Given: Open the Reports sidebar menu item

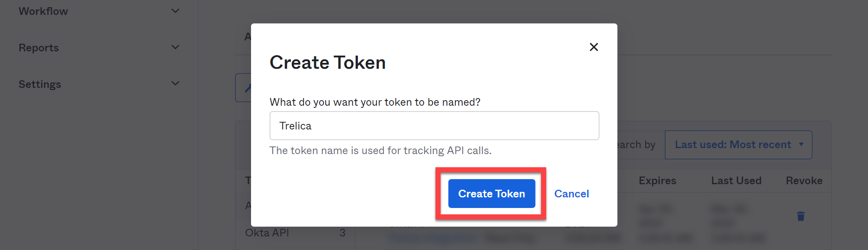Looking at the screenshot, I should click(x=39, y=48).
